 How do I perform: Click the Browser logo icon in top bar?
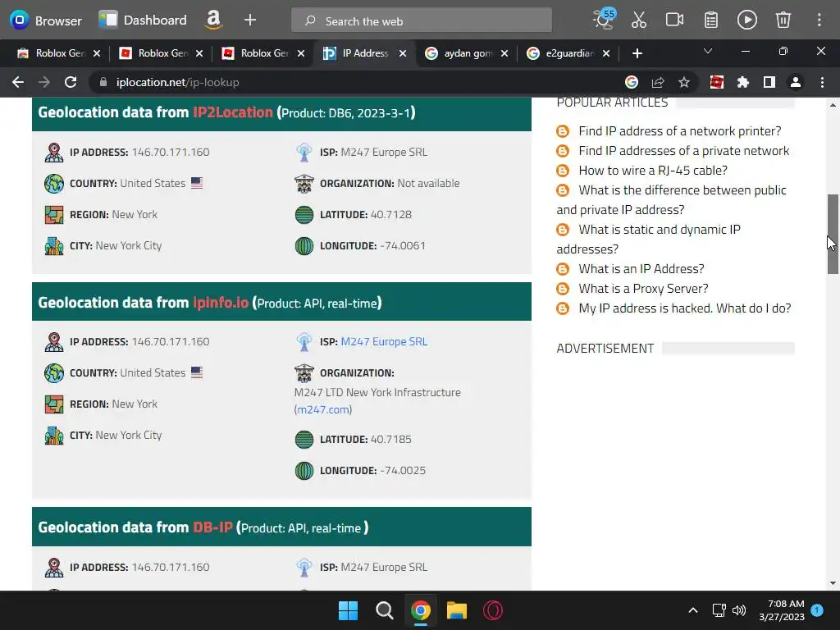20,21
